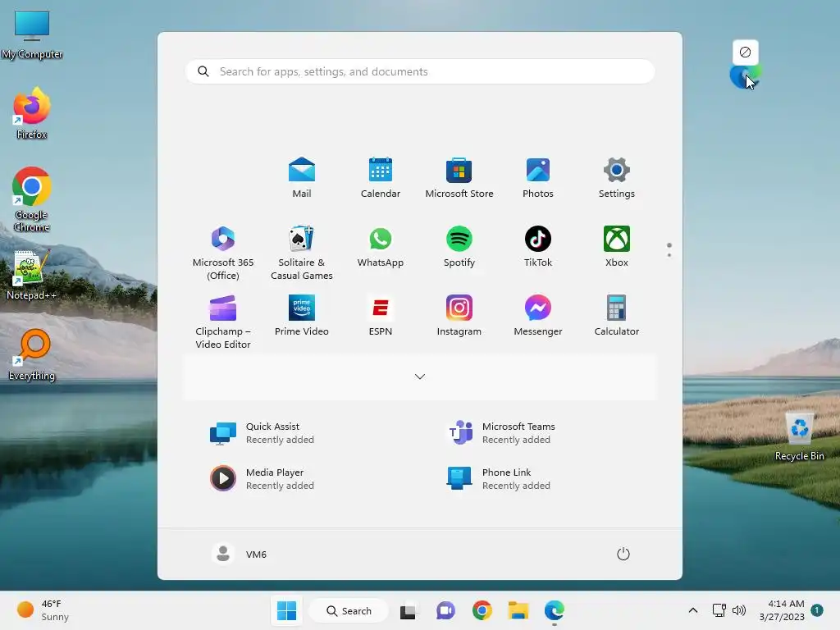Select Google Chrome desktop shortcut
Image resolution: width=840 pixels, height=630 pixels.
coord(32,199)
